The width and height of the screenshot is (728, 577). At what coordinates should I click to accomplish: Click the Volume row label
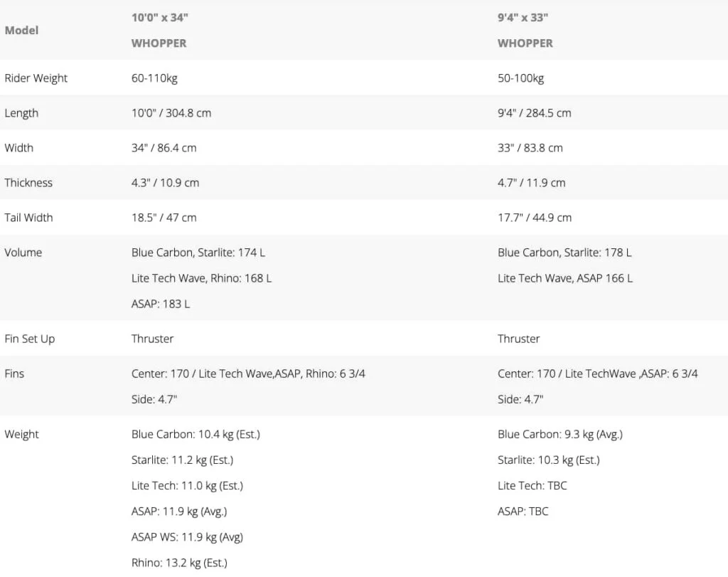[x=23, y=253]
